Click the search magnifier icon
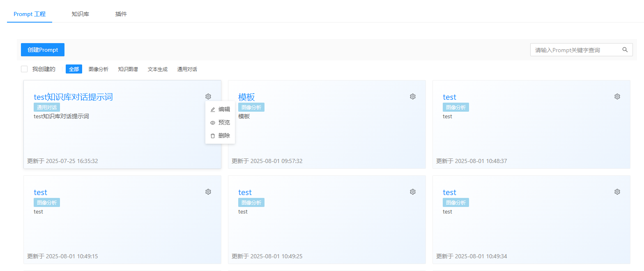Image resolution: width=644 pixels, height=271 pixels. coord(625,50)
